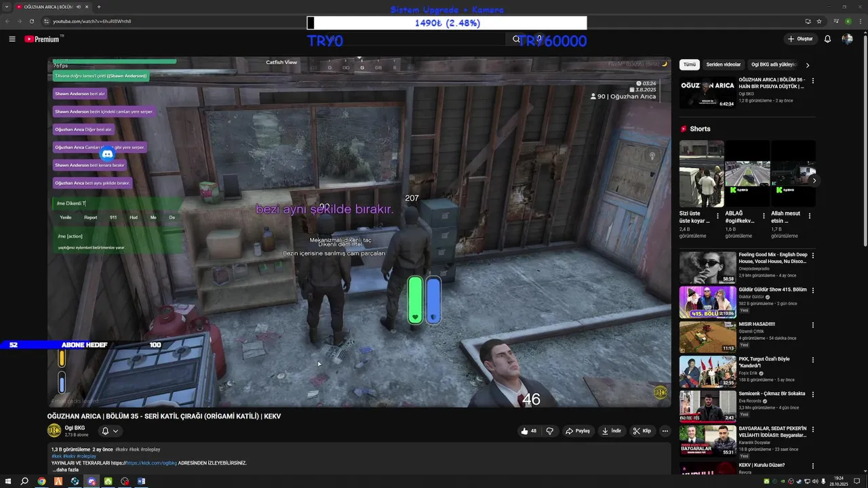
Task: Open the YouTube hamburger guide menu
Action: point(12,39)
